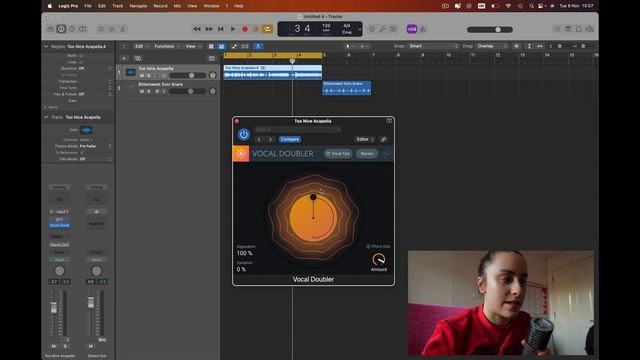Open the Library button in control bar
Screen dimensions: 640x360
[x=51, y=29]
